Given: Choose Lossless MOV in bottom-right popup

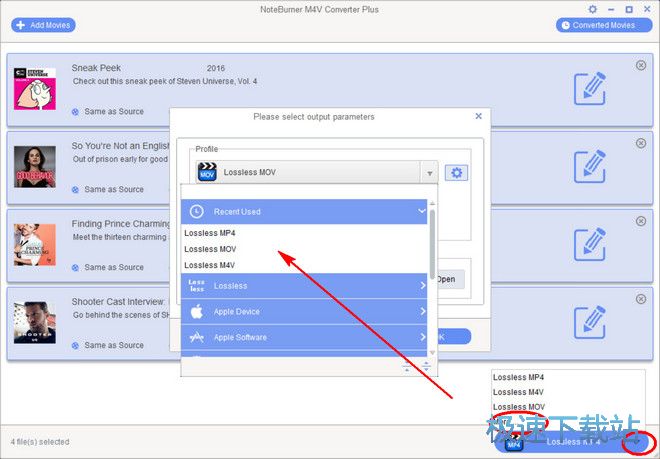Looking at the screenshot, I should [519, 407].
